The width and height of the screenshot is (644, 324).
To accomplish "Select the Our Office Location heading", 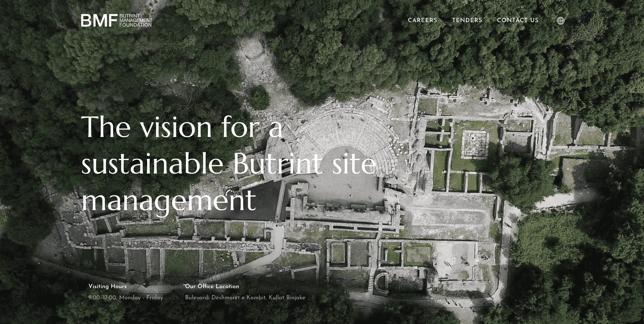I will tap(212, 286).
